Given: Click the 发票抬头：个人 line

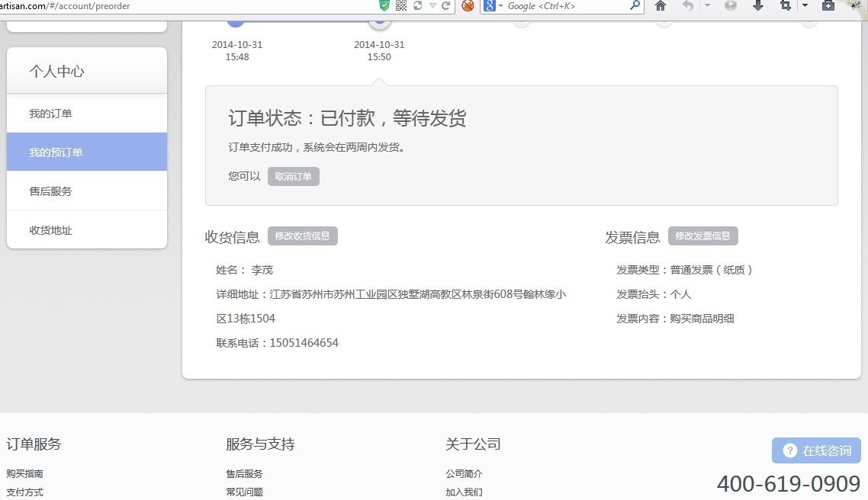Looking at the screenshot, I should [654, 294].
